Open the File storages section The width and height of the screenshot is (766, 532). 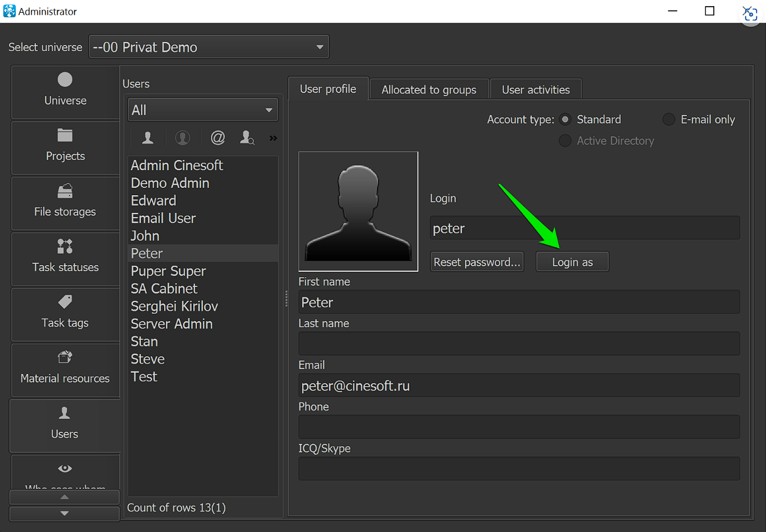pos(65,203)
